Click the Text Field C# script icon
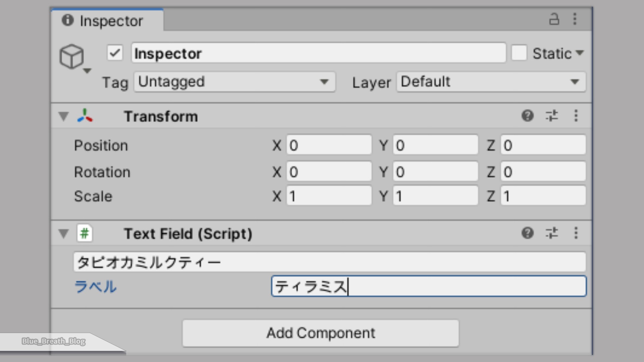Screen dimensions: 644x362 (85, 233)
